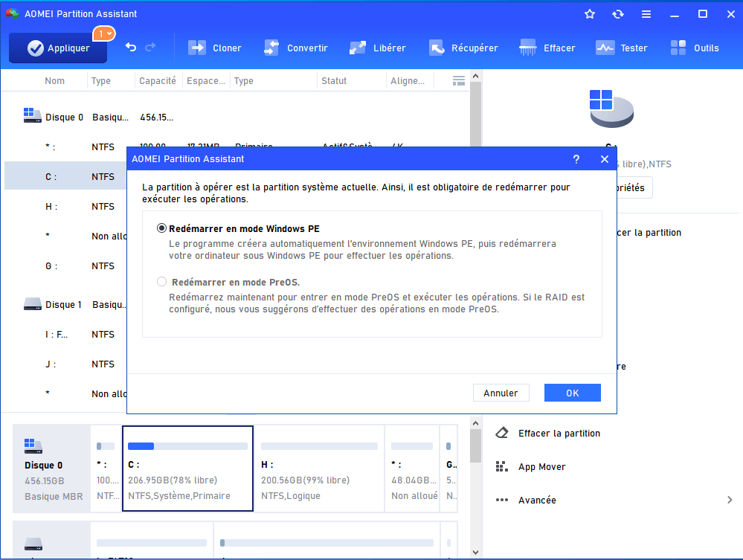Click the C: partition usage bar
Image resolution: width=743 pixels, height=560 pixels.
tap(187, 445)
